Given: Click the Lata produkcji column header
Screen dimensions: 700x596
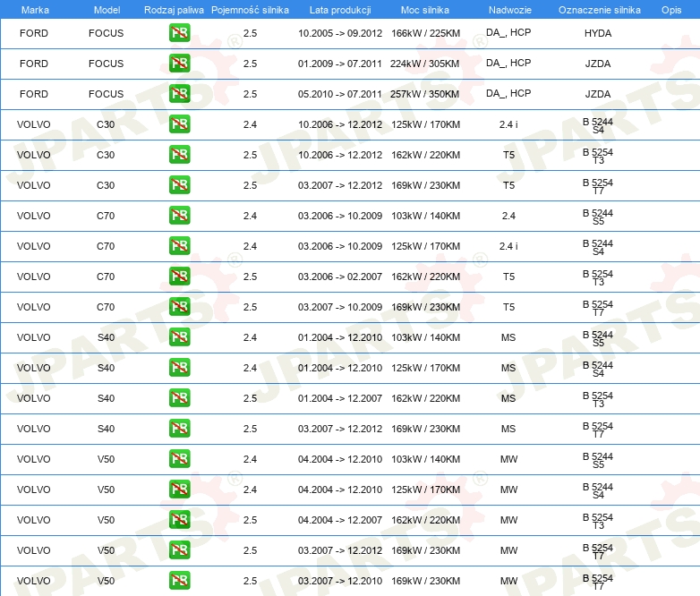Looking at the screenshot, I should (x=340, y=10).
